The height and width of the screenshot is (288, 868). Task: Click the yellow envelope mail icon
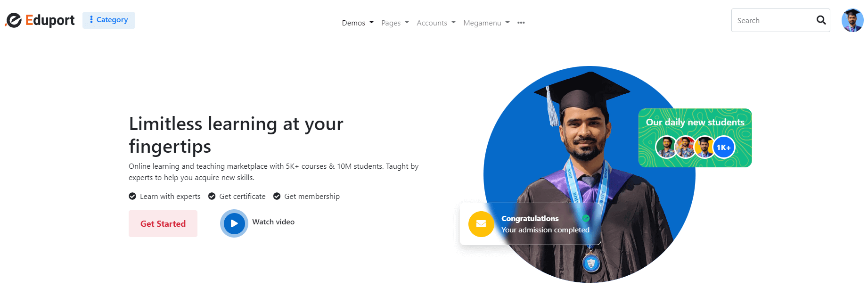pos(481,224)
